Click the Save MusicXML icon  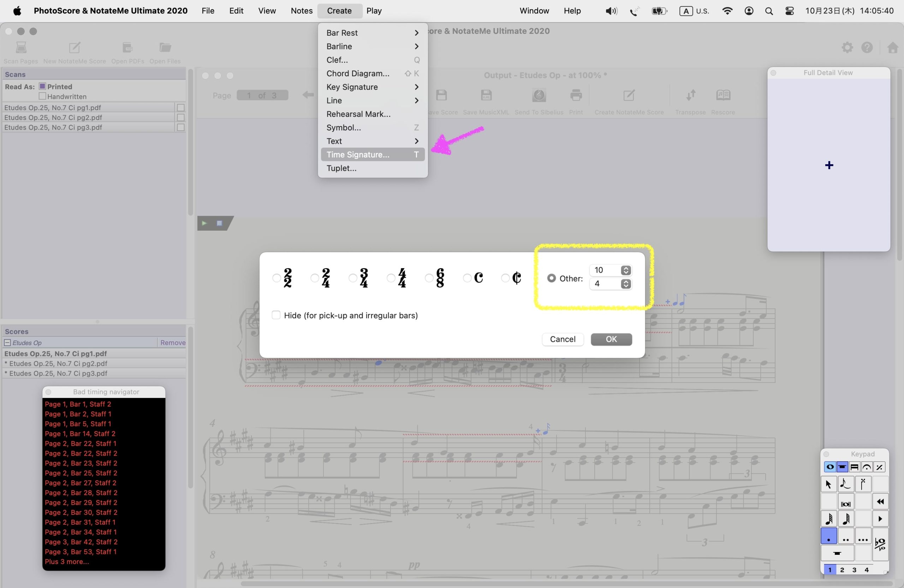486,95
